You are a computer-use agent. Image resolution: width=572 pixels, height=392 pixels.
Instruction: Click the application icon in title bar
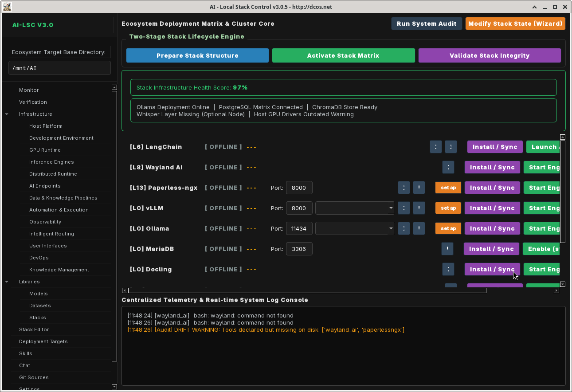pos(7,7)
